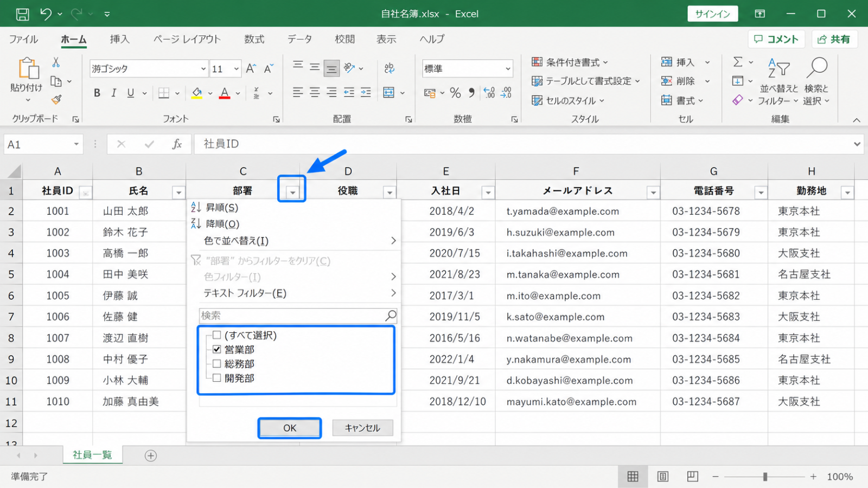868x488 pixels.
Task: Open the 勤務地 column filter dropdown
Action: click(x=847, y=192)
